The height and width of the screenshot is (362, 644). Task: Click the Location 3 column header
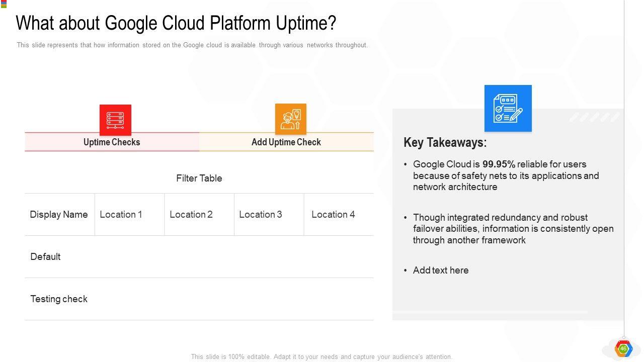(261, 215)
